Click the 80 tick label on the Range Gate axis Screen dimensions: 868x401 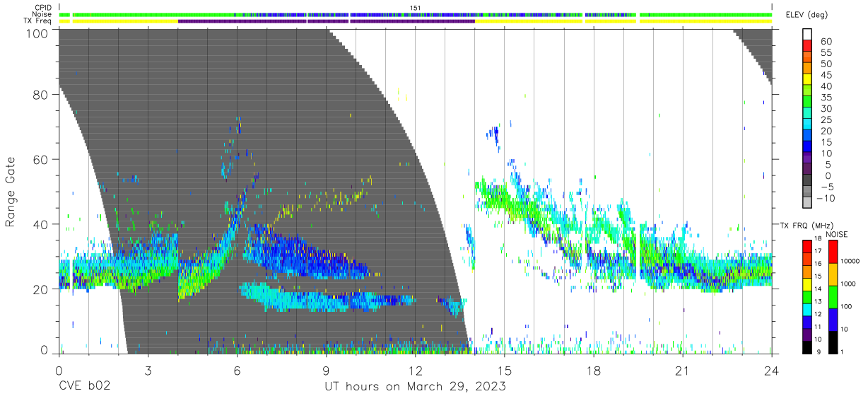[40, 95]
